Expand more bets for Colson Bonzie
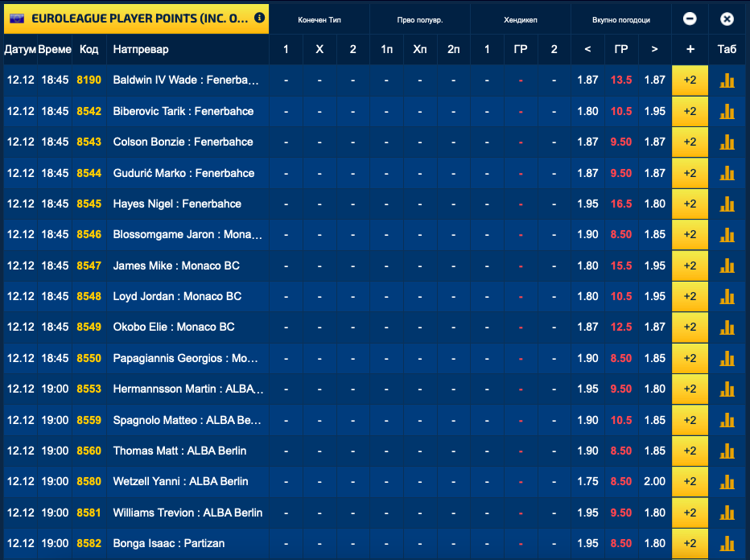This screenshot has width=750, height=560. [x=690, y=142]
